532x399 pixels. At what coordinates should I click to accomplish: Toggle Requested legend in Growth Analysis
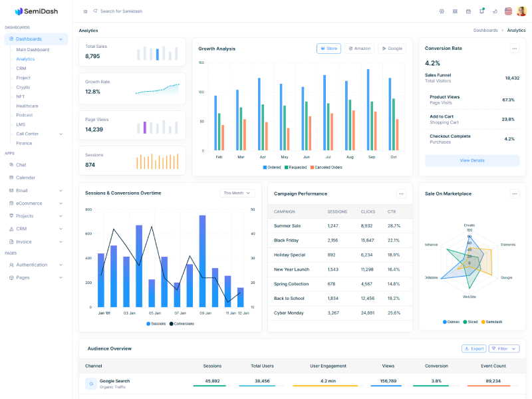(295, 168)
